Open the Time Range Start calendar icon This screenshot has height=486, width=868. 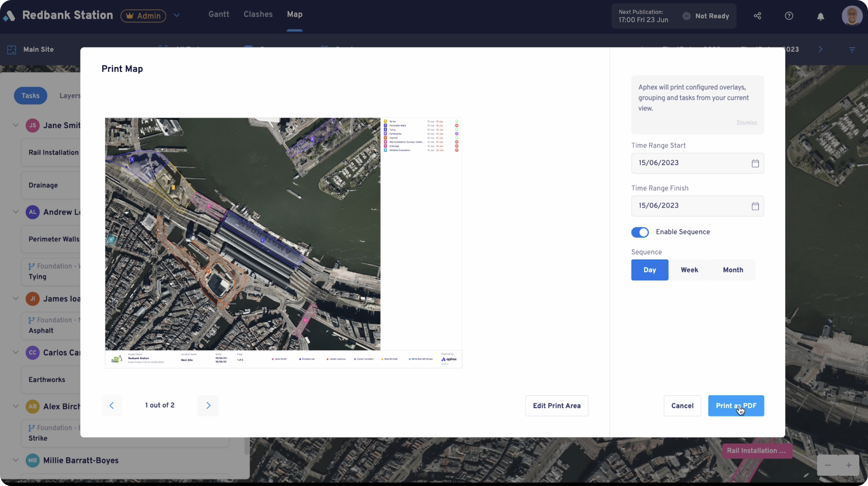pos(755,163)
